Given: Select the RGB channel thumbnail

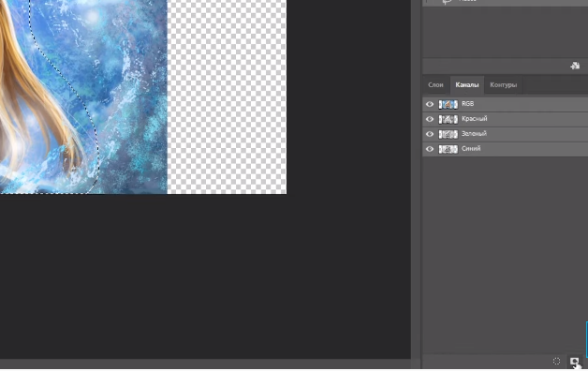Looking at the screenshot, I should click(448, 104).
